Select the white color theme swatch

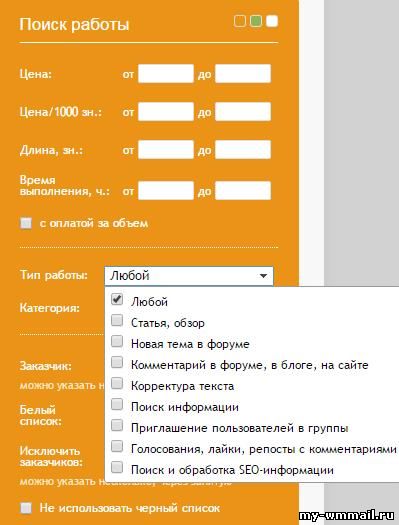click(272, 21)
